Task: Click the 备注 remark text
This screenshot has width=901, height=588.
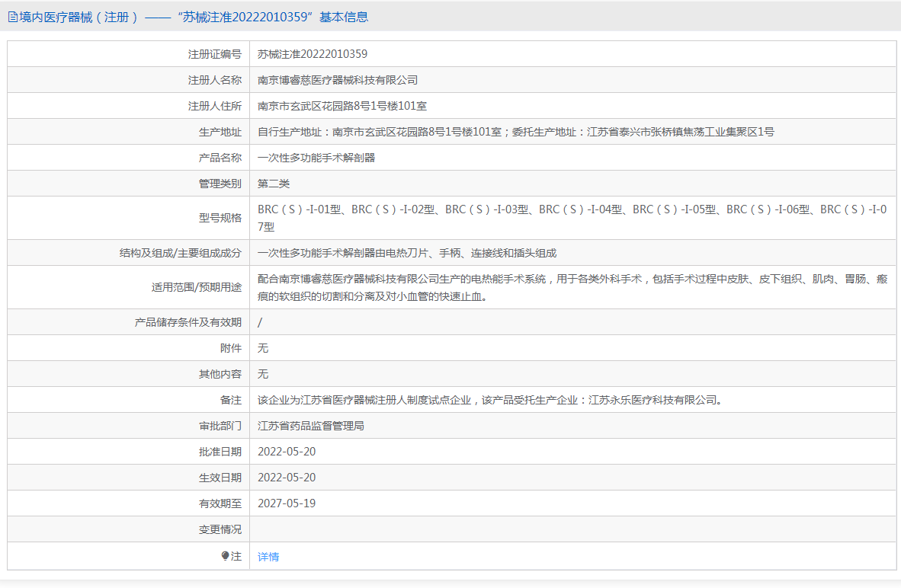Action: tap(489, 400)
